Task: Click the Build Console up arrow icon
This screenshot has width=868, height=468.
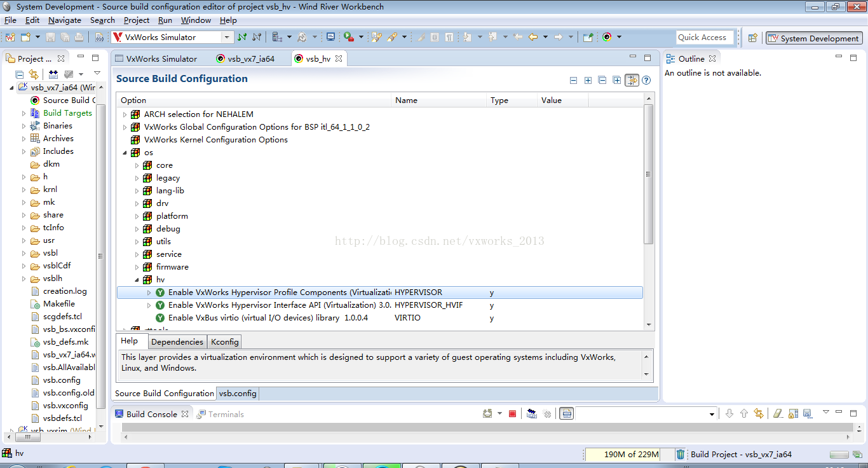Action: click(x=744, y=414)
